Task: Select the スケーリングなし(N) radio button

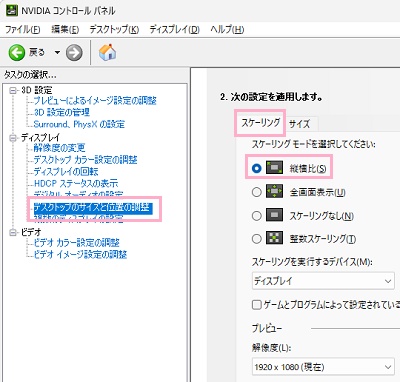Action: 256,216
